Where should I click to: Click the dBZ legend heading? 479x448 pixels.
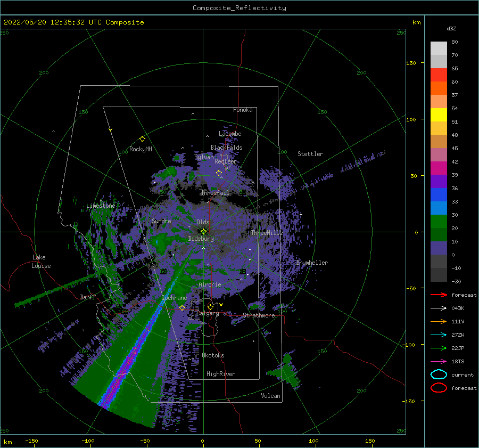tap(451, 29)
